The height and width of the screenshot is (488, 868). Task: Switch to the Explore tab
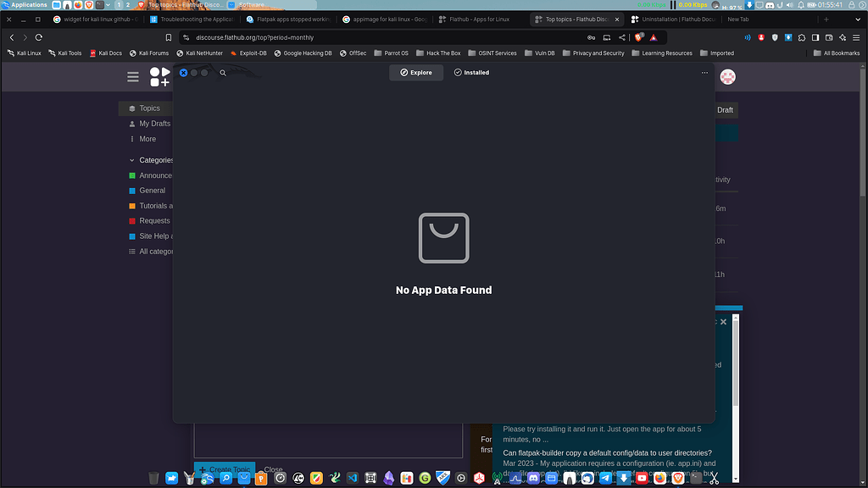415,72
